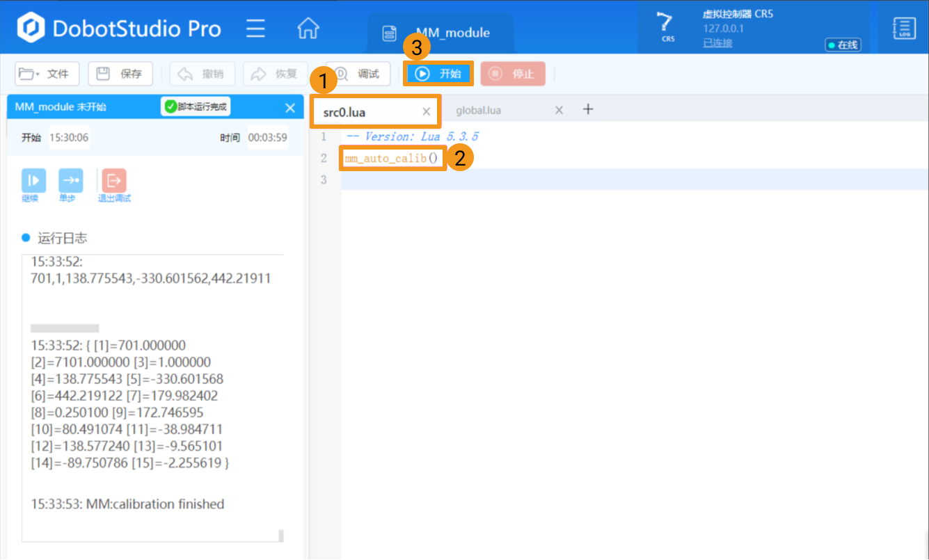Open the hamburger menu in header

[256, 29]
